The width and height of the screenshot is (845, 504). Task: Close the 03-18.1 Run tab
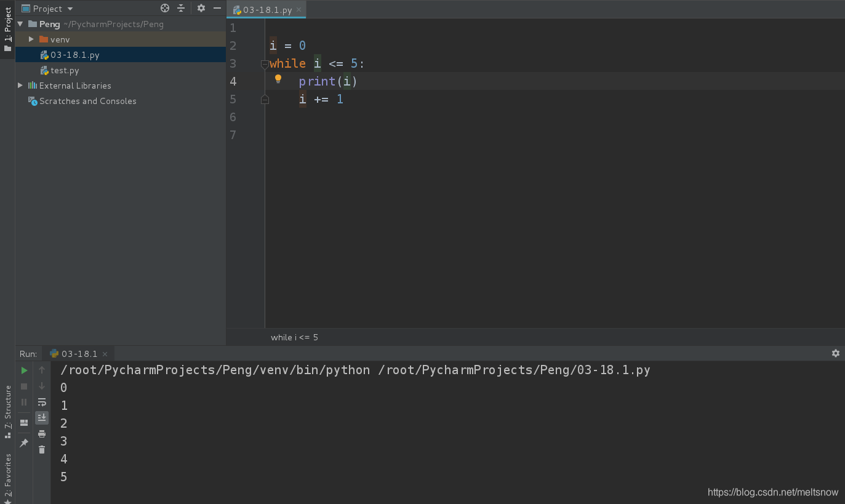pyautogui.click(x=105, y=354)
